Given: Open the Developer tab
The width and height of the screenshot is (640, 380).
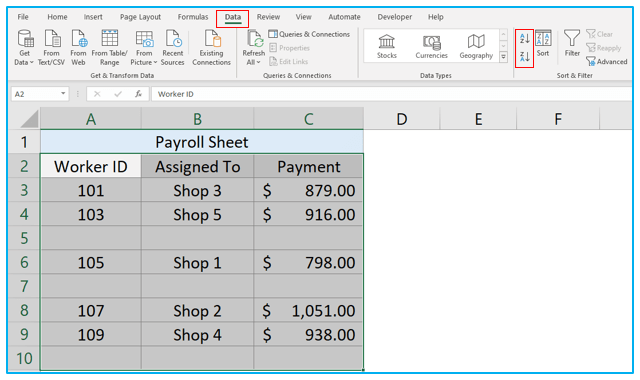Looking at the screenshot, I should pos(394,17).
